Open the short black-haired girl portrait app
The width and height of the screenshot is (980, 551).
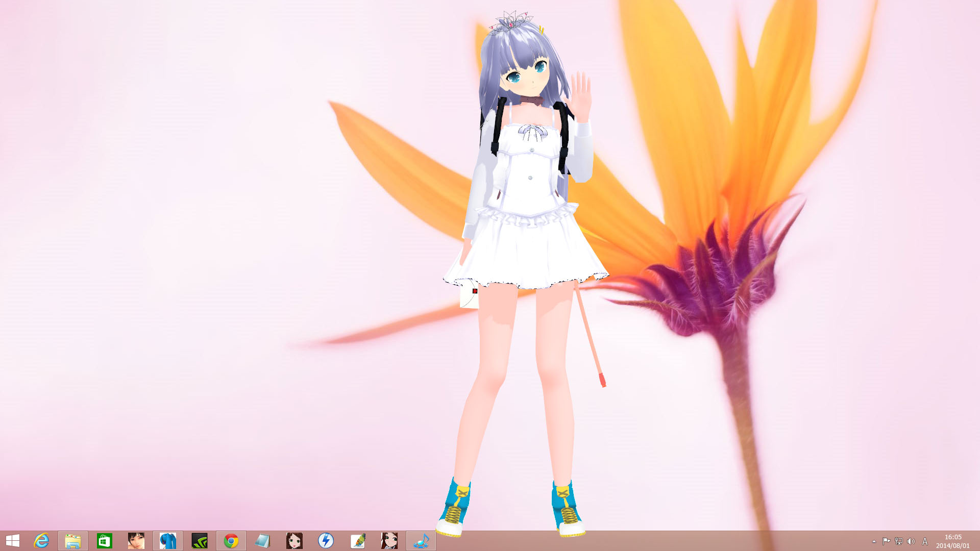click(136, 541)
